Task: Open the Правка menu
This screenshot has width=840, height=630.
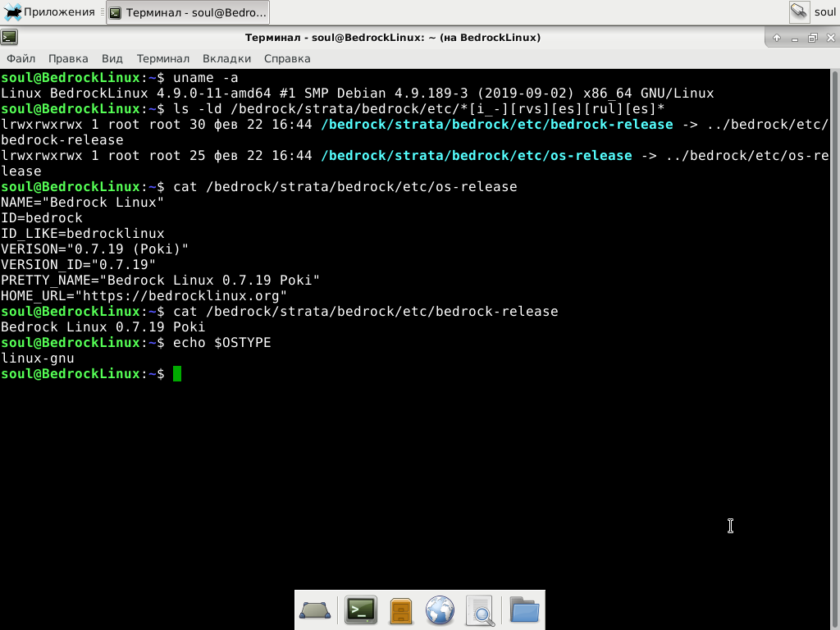Action: click(x=68, y=58)
